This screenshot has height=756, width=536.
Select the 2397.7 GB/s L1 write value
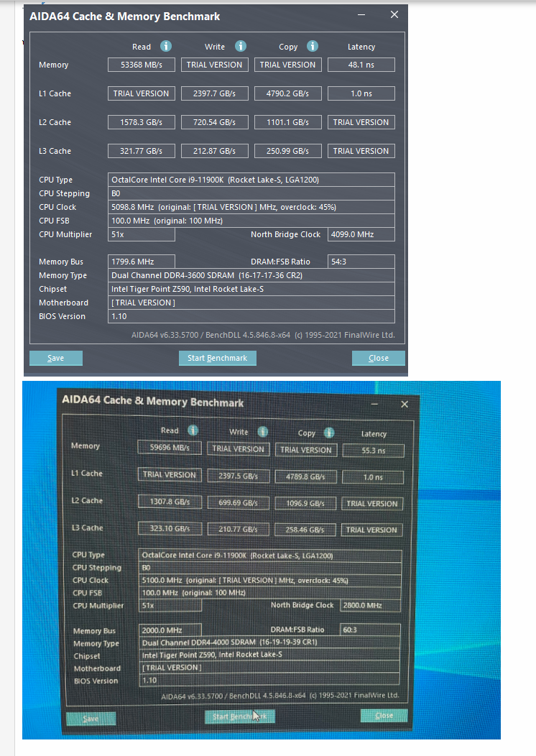pos(215,93)
